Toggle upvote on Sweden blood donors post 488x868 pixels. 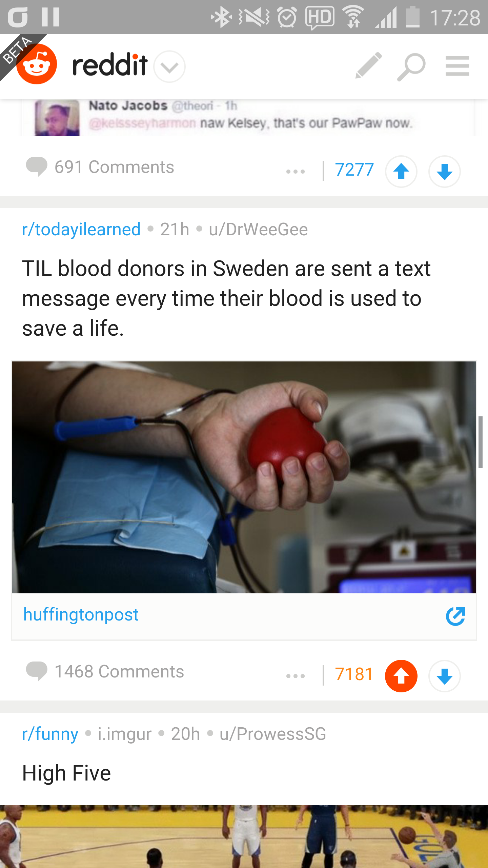(401, 676)
